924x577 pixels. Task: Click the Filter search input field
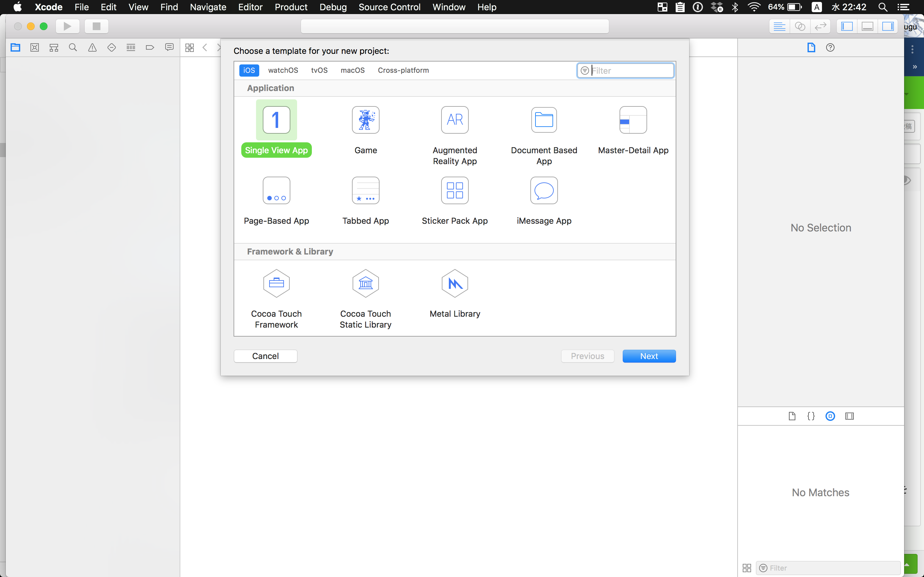coord(625,71)
